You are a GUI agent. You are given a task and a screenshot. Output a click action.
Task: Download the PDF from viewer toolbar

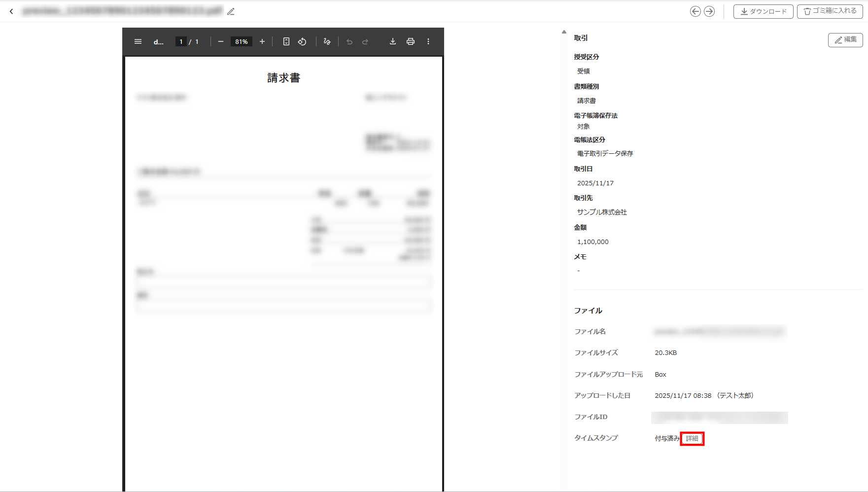pos(393,42)
